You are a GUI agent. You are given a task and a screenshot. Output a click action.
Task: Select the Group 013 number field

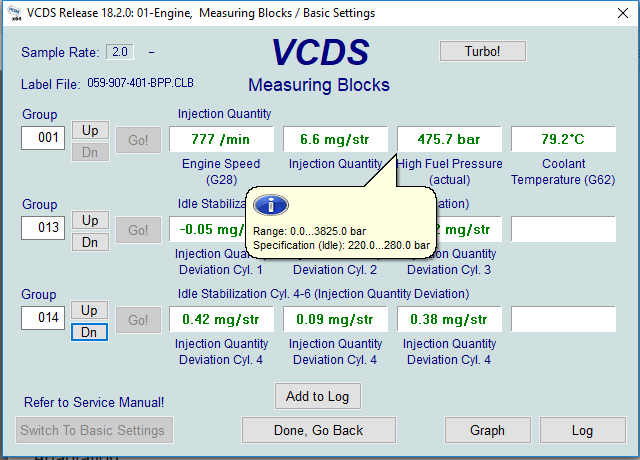click(x=43, y=228)
